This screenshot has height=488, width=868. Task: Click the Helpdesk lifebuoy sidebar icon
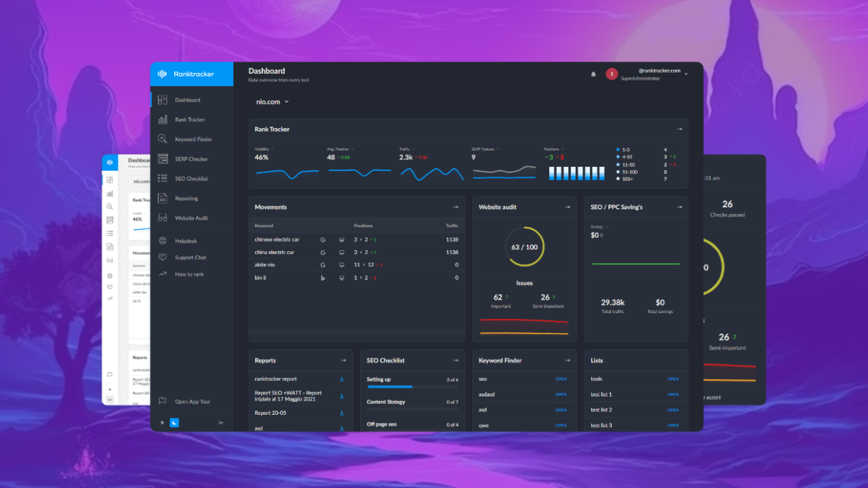163,241
